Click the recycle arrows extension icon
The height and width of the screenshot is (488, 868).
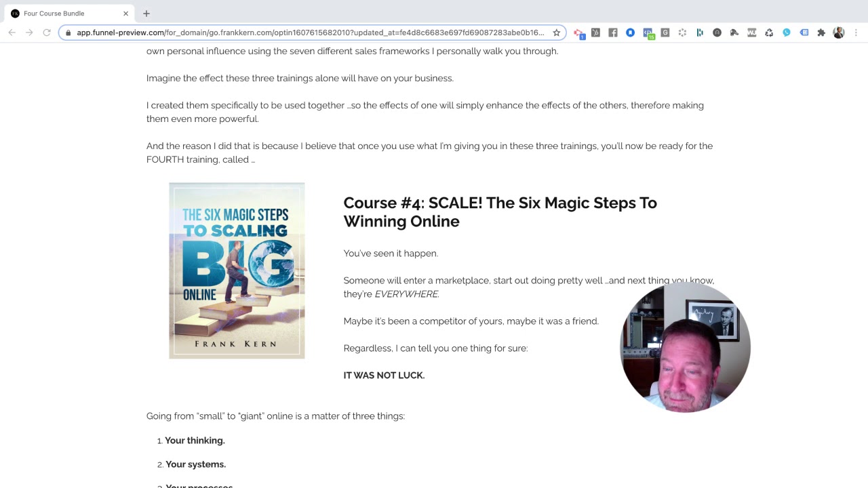pos(769,33)
